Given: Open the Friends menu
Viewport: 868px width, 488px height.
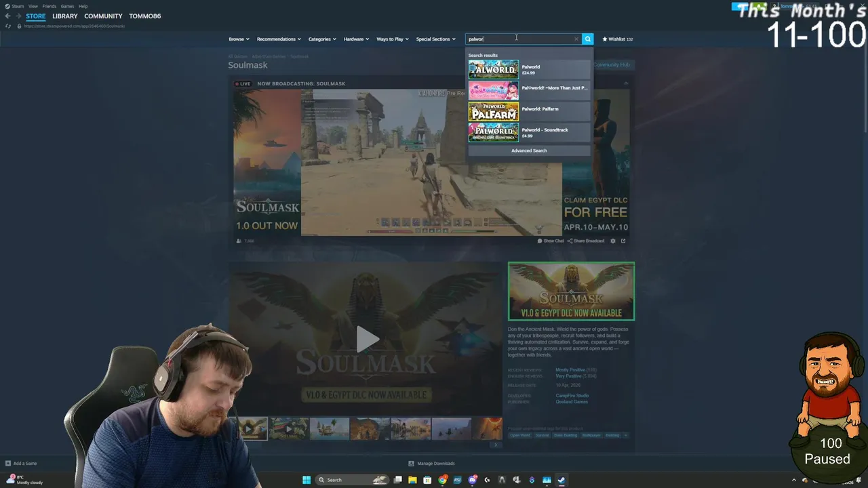Looking at the screenshot, I should 50,6.
